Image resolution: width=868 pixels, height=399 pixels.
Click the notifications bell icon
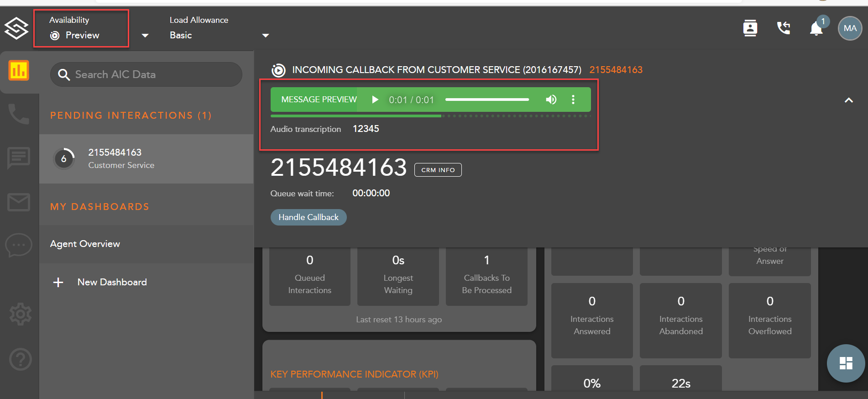[816, 28]
